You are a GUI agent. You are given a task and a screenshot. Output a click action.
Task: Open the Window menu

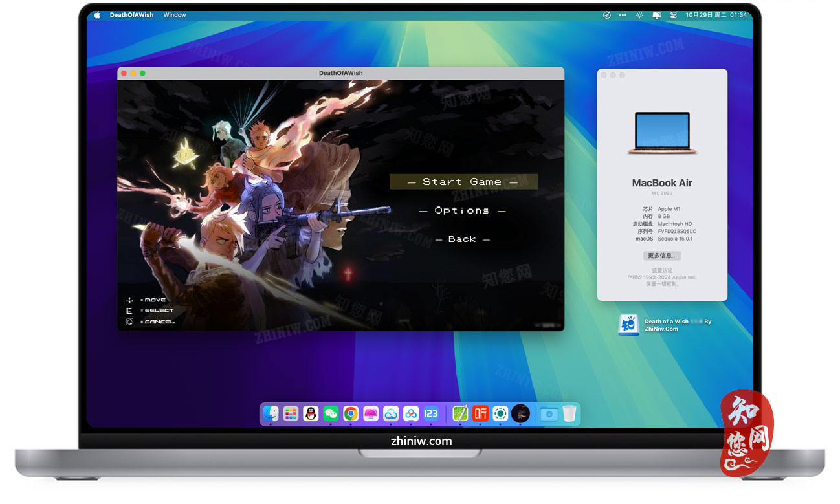pyautogui.click(x=175, y=15)
